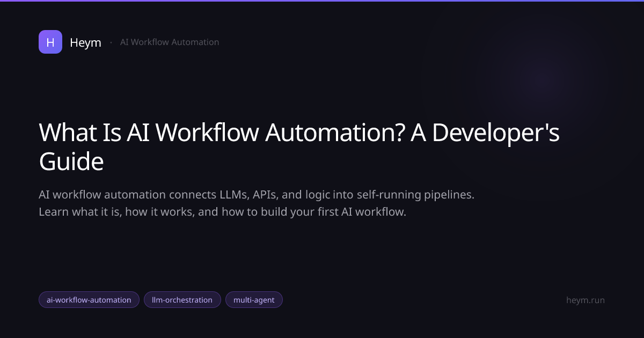Toggle the llm-orchestration tag pill

[x=182, y=299]
